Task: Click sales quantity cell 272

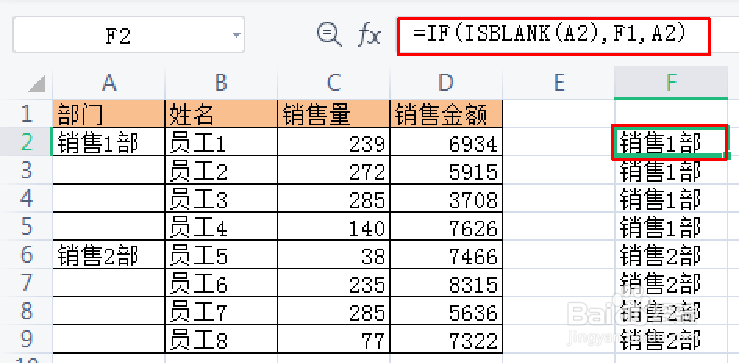Action: (334, 170)
